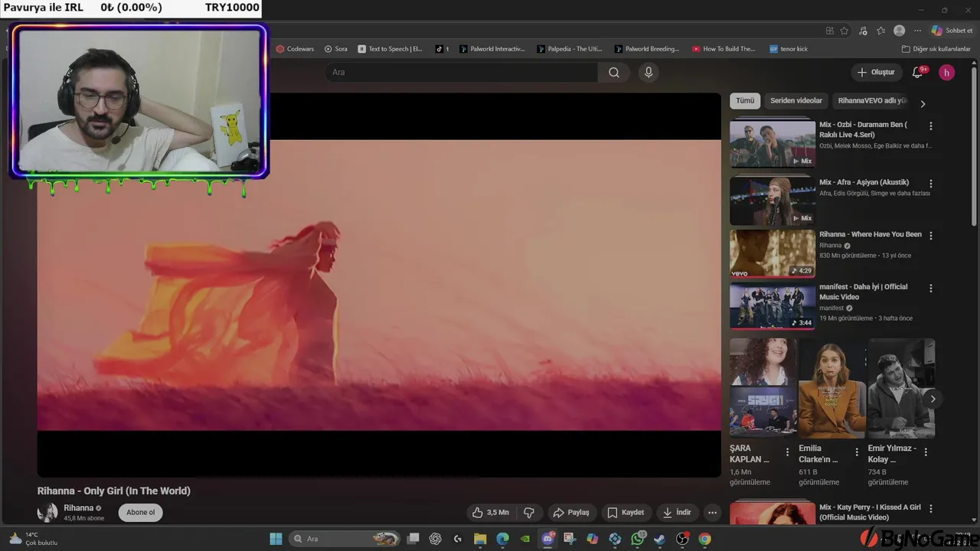Open Microsoft Edge from taskbar
Image resolution: width=980 pixels, height=551 pixels.
tap(502, 539)
